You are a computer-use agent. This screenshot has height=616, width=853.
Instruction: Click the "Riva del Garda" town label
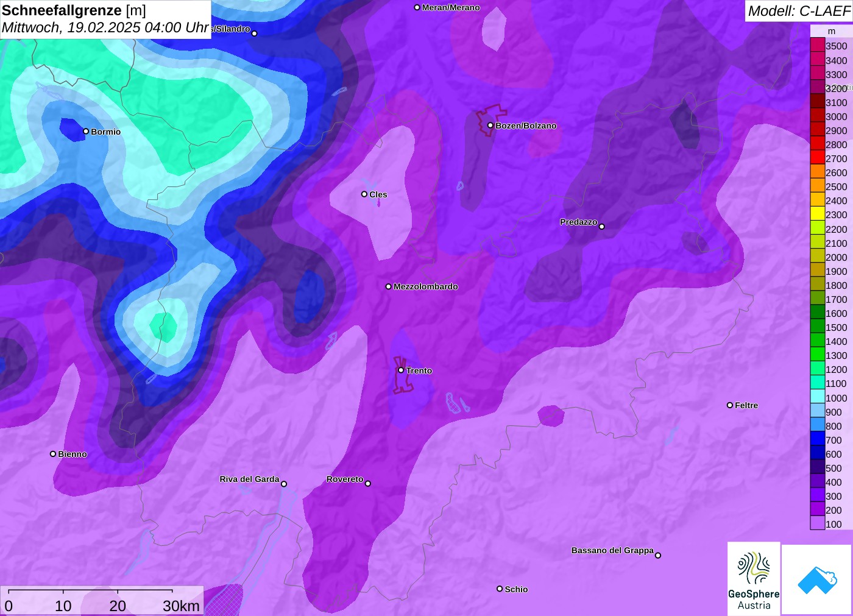click(x=249, y=480)
